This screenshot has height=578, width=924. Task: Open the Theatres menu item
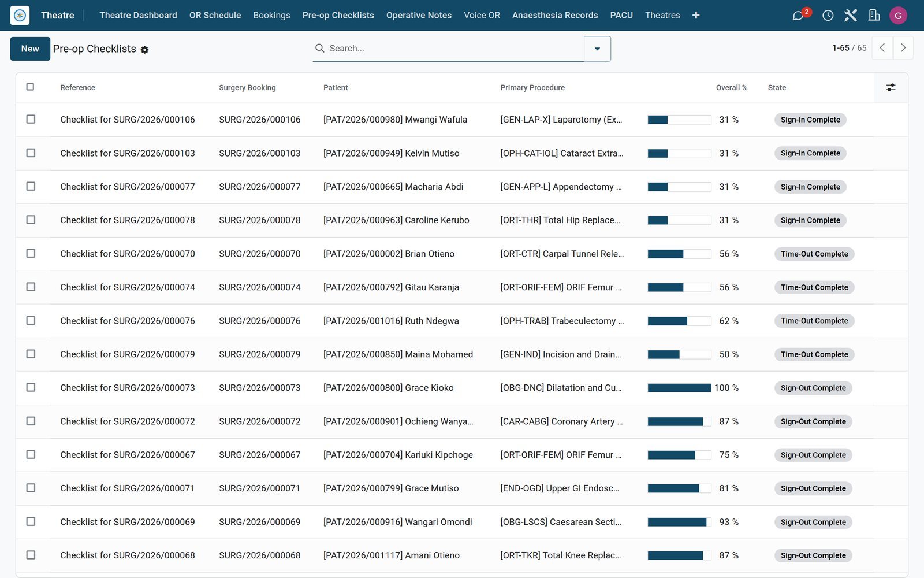[x=662, y=16]
